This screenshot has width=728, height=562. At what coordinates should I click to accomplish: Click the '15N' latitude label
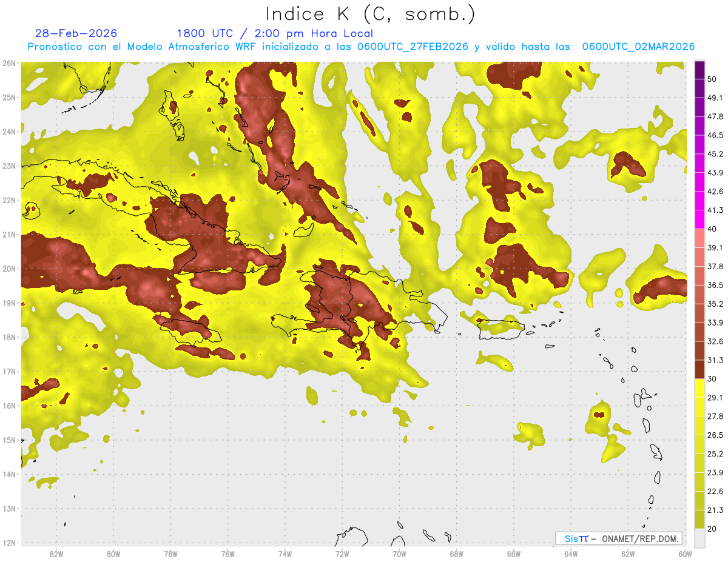(9, 440)
